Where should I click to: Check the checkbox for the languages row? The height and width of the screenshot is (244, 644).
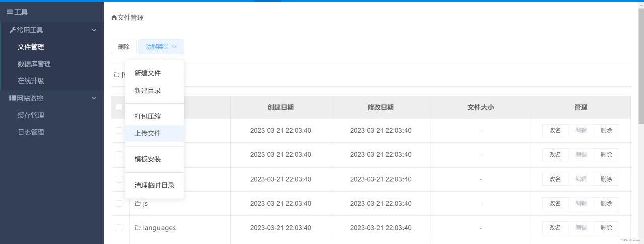[119, 228]
